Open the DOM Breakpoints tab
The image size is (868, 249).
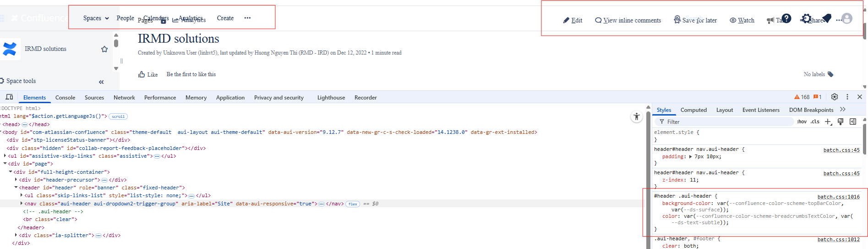(811, 110)
